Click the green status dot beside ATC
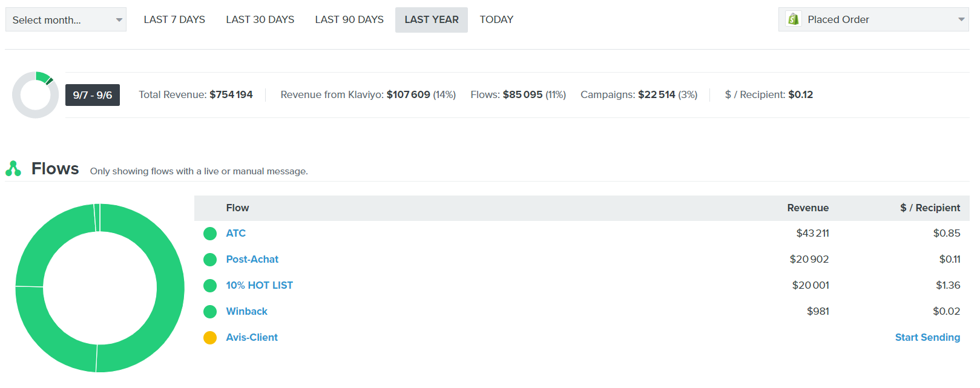This screenshot has width=980, height=388. click(210, 234)
